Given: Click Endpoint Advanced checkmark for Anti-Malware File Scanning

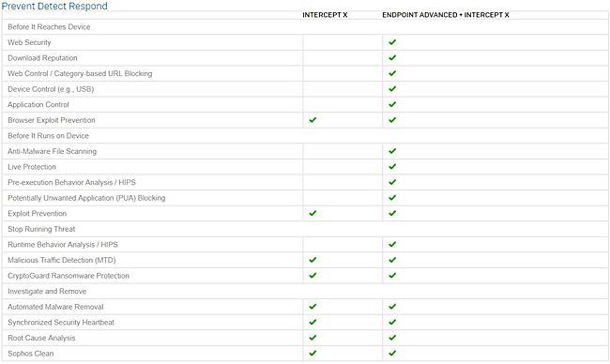Looking at the screenshot, I should coord(392,151).
